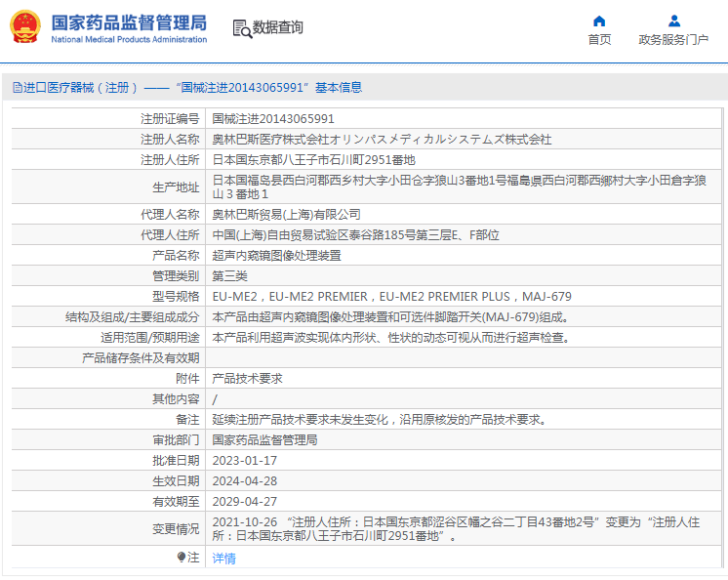
Task: Select the 备注 延续注册 remark text
Action: click(380, 419)
